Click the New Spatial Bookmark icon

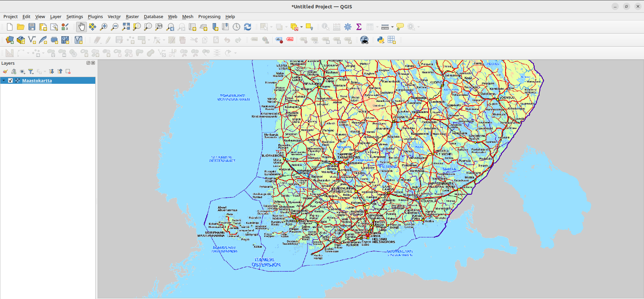point(215,27)
